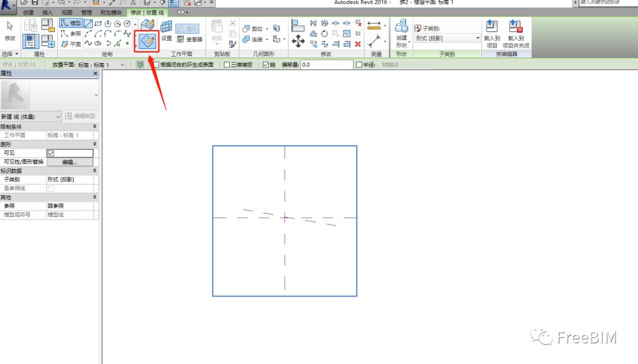Select the move tool with four arrows
638x364 pixels.
point(298,41)
